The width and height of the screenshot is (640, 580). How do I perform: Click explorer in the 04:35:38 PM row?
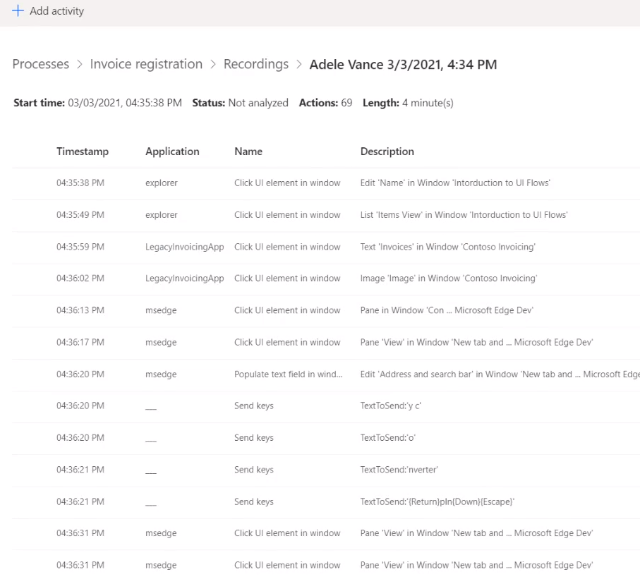[x=162, y=183]
